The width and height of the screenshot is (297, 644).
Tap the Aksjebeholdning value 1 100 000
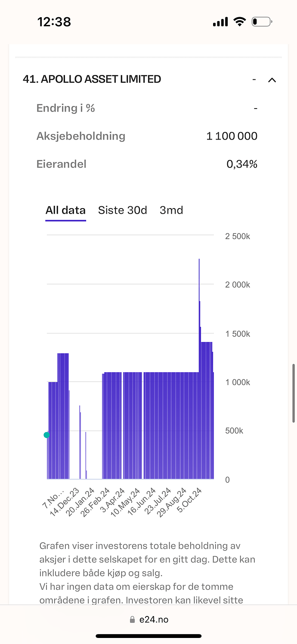pos(232,136)
